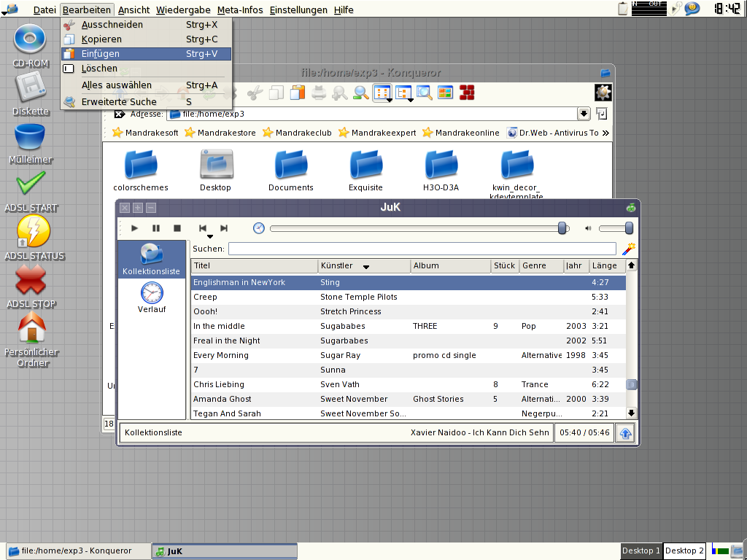747x560 pixels.
Task: Sort by Länge column header
Action: pyautogui.click(x=607, y=265)
